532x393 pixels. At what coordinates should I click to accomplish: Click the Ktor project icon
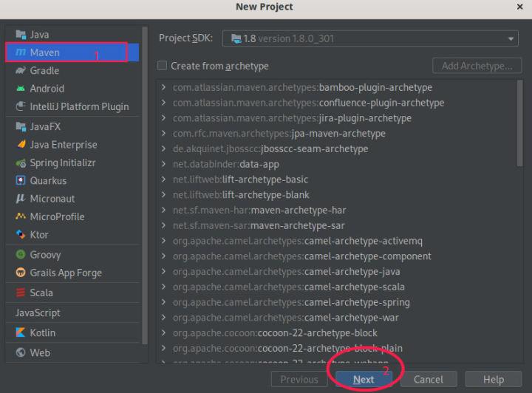[21, 235]
